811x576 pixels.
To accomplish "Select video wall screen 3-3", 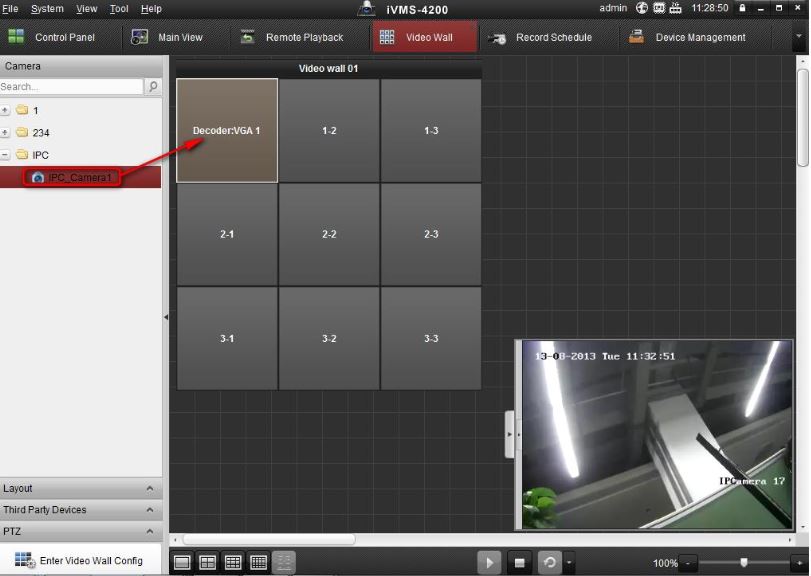I will pyautogui.click(x=431, y=338).
